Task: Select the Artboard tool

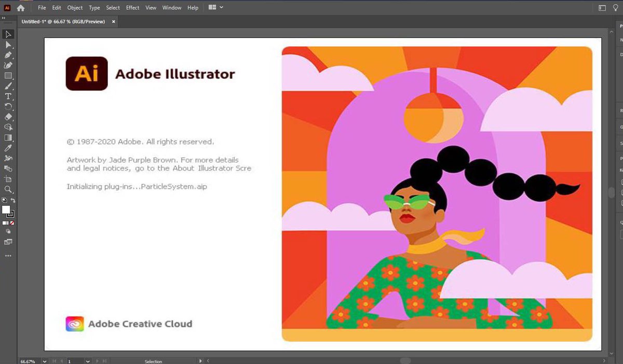Action: [x=8, y=179]
